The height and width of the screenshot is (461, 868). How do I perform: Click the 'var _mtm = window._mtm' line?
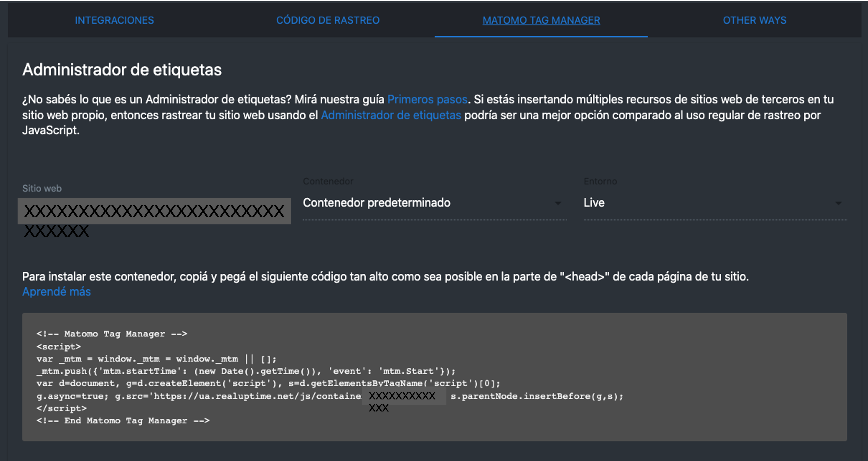(157, 359)
